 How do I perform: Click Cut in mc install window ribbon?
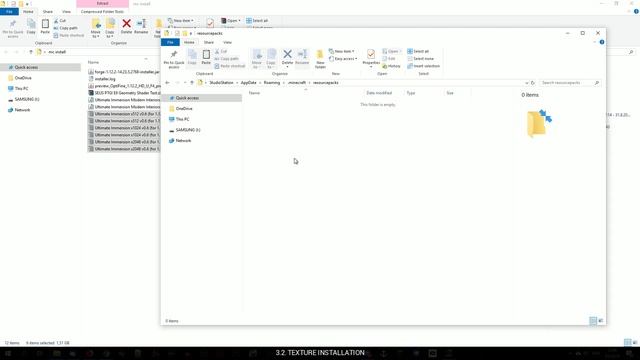pyautogui.click(x=60, y=21)
